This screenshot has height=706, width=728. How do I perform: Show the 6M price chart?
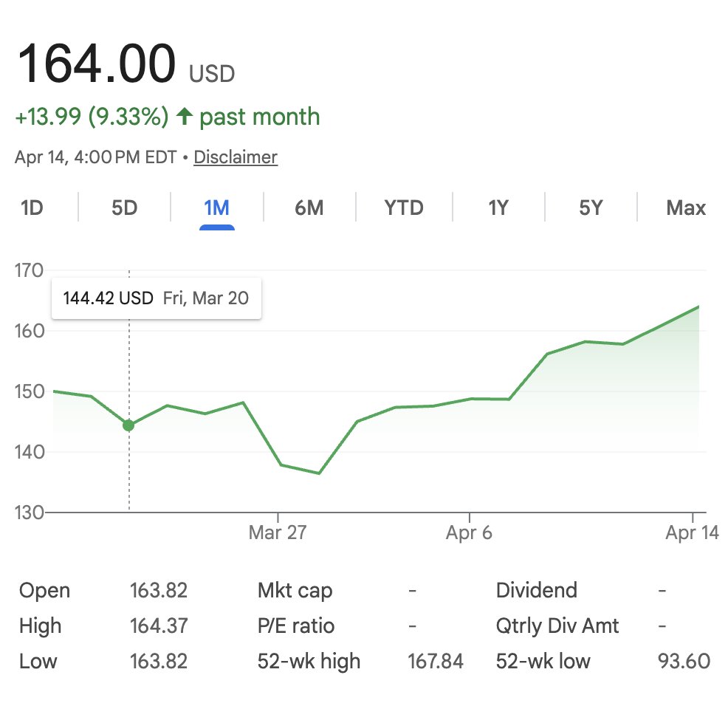pos(309,208)
